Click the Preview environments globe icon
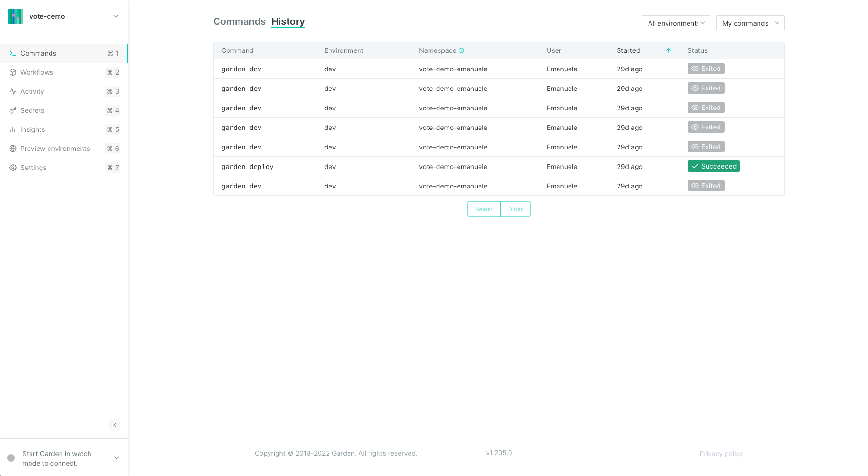This screenshot has height=476, width=868. click(13, 149)
